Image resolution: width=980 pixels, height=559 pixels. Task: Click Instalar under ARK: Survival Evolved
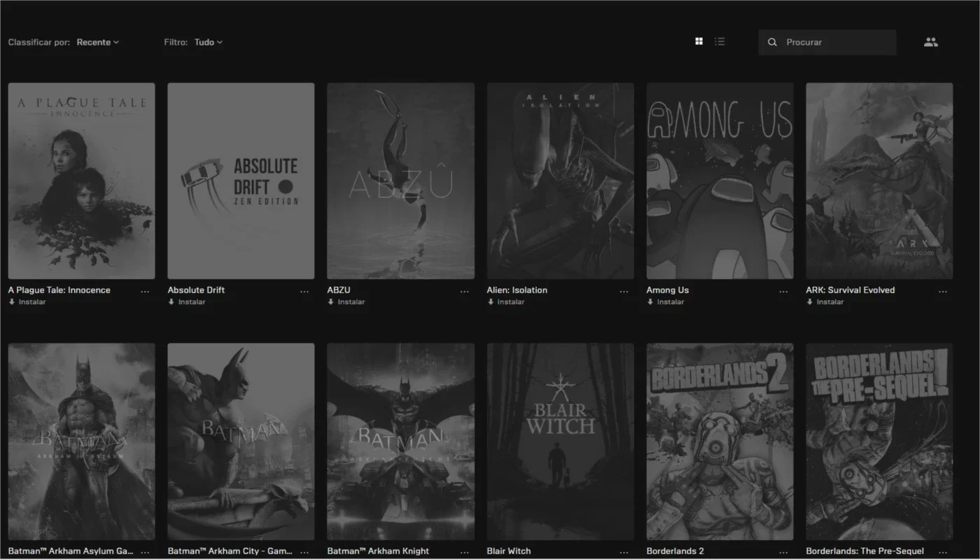[x=825, y=302]
